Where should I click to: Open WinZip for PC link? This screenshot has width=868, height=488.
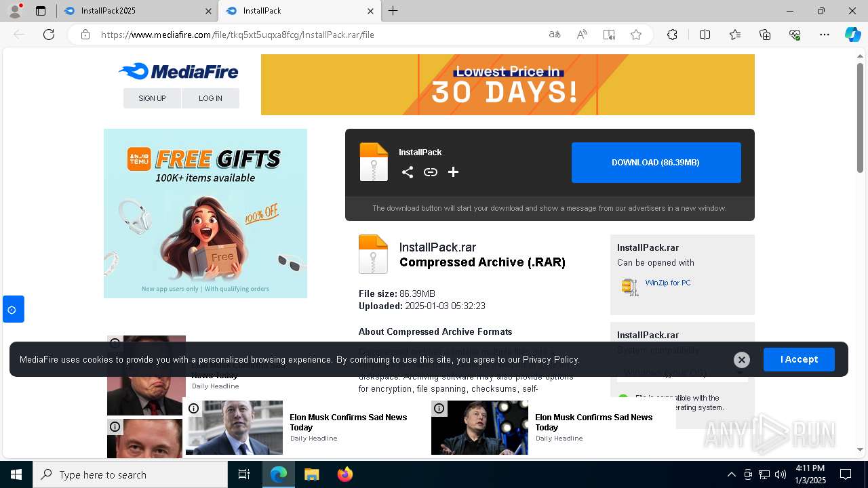(x=668, y=283)
